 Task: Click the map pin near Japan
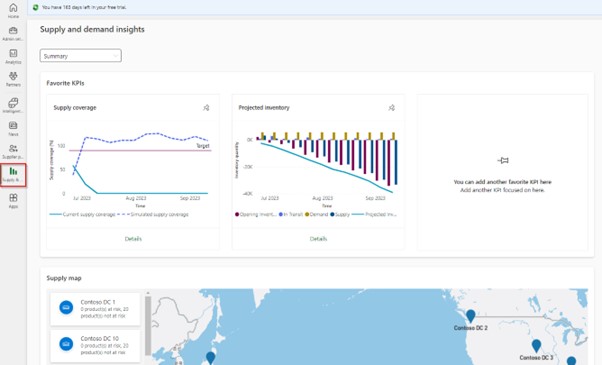(210, 358)
